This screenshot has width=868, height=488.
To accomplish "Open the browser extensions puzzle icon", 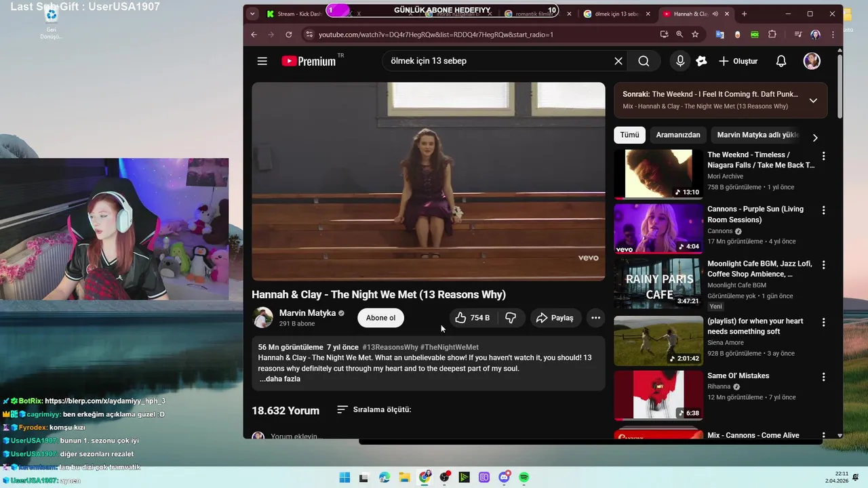I will (x=772, y=35).
